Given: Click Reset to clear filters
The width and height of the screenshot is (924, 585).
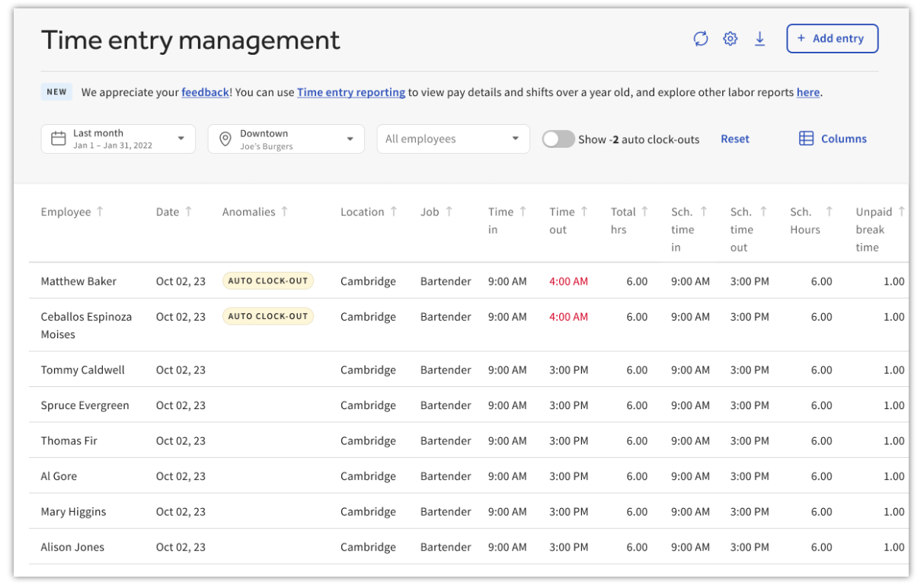Looking at the screenshot, I should tap(734, 139).
